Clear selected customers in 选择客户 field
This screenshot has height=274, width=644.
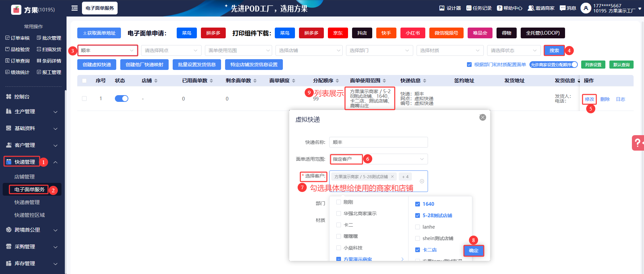[422, 181]
